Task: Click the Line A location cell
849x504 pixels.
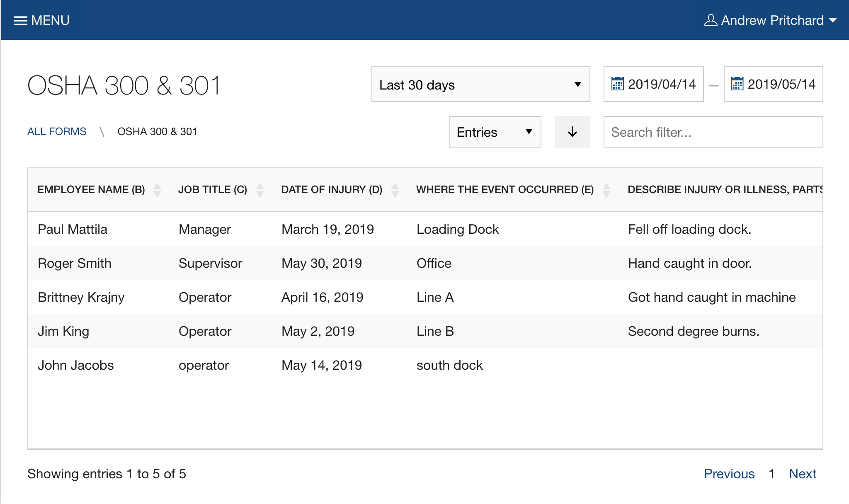Action: [435, 297]
